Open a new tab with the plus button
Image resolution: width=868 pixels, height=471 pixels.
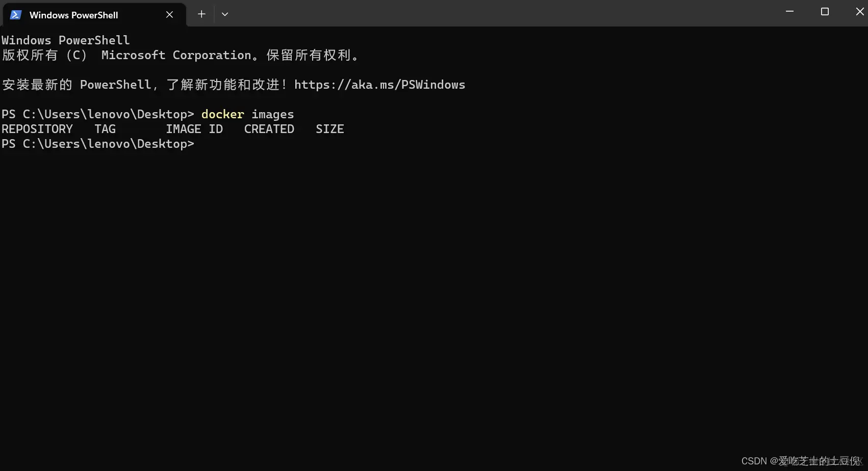(x=201, y=14)
